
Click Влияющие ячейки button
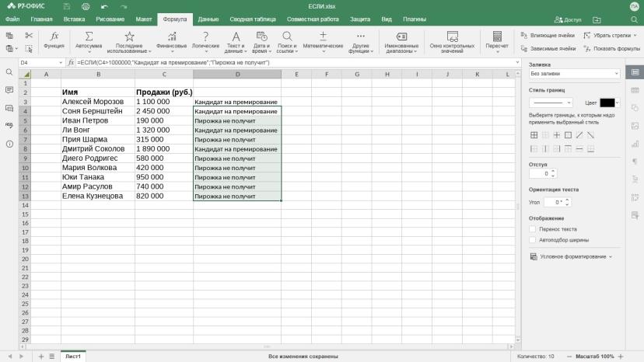[x=548, y=35]
